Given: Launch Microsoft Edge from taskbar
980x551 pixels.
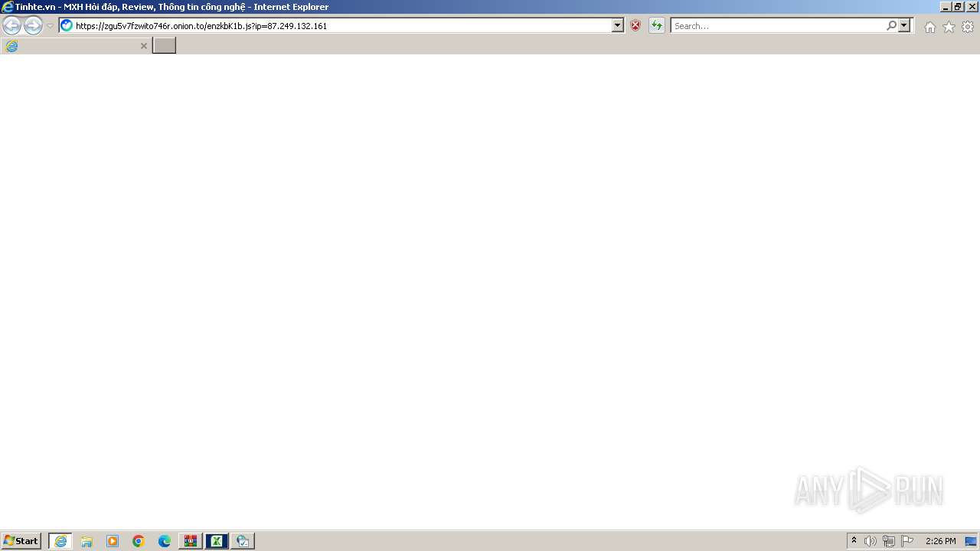Looking at the screenshot, I should pyautogui.click(x=165, y=541).
